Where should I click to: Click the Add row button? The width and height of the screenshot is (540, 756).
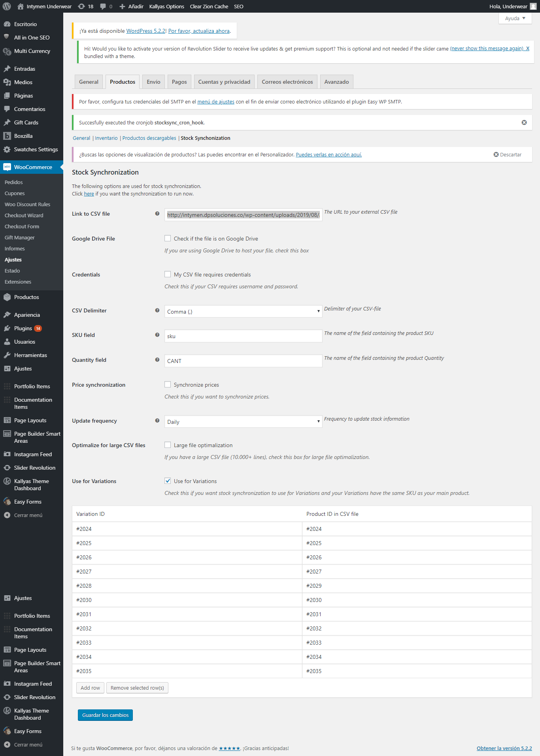(91, 688)
